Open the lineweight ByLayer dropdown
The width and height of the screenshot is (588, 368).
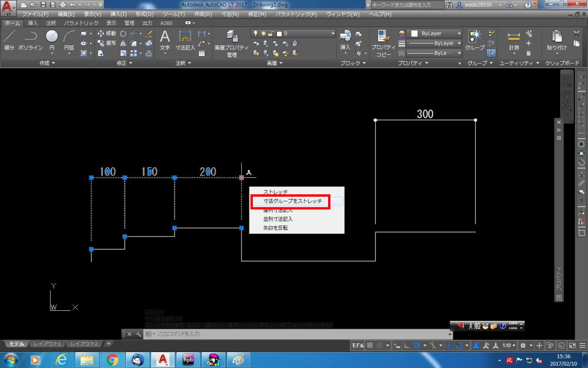click(435, 43)
